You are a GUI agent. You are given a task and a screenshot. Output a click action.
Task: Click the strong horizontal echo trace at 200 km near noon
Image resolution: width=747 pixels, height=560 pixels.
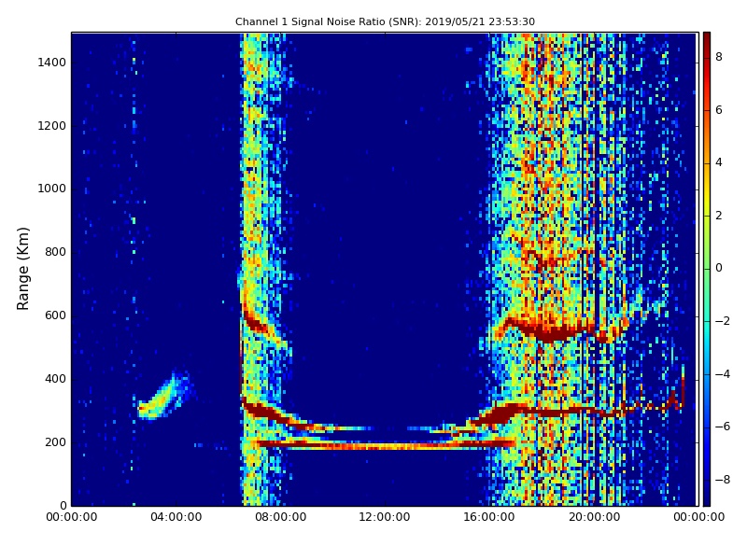(386, 445)
